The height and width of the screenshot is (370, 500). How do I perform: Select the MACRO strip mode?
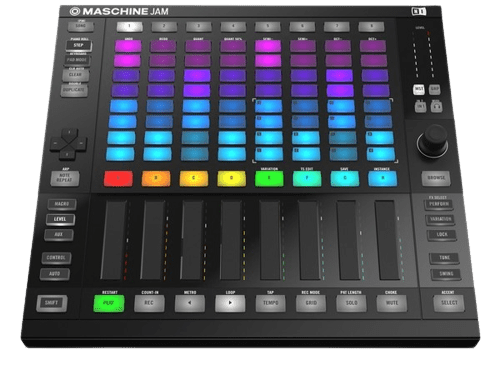pyautogui.click(x=62, y=204)
